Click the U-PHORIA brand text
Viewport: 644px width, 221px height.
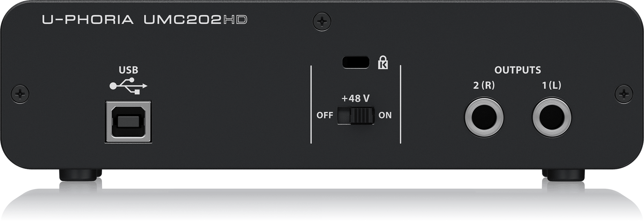point(88,20)
